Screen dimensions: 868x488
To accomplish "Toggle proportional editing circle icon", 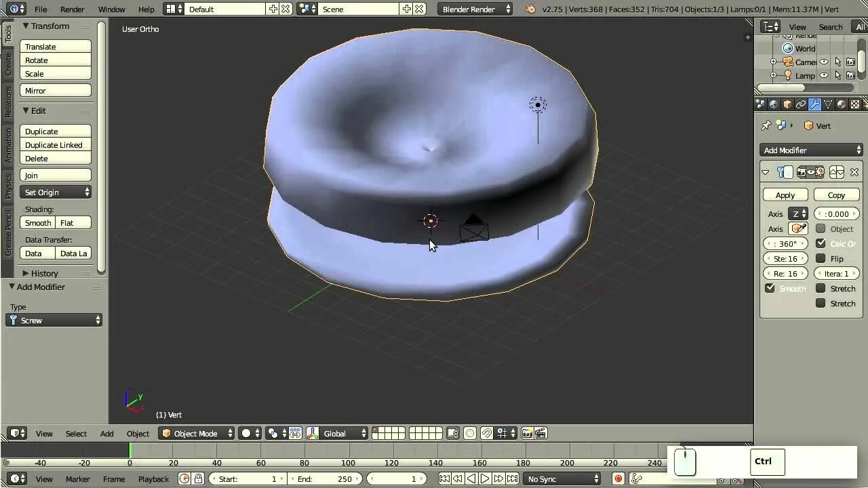I will coord(470,433).
